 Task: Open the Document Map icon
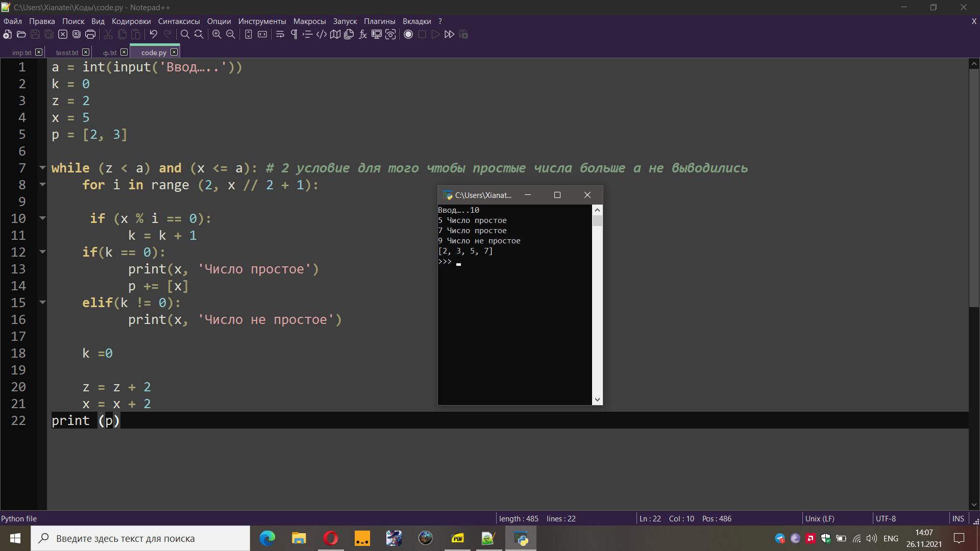pyautogui.click(x=335, y=34)
